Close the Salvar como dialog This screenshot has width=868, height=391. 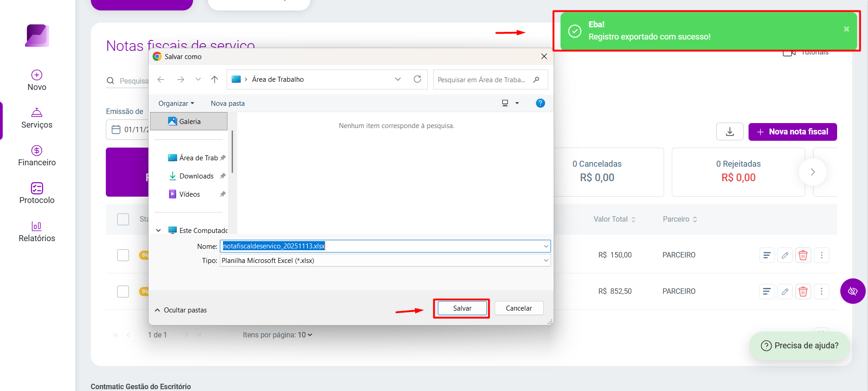[x=544, y=56]
